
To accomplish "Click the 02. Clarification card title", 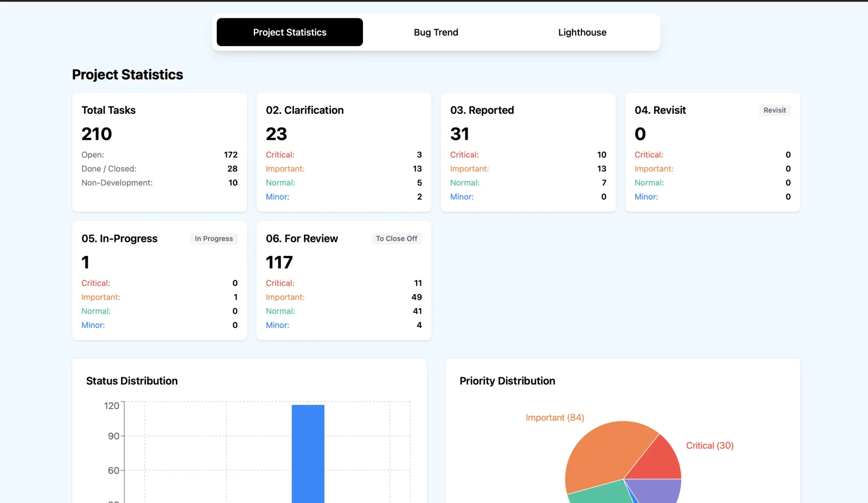I will coord(305,110).
